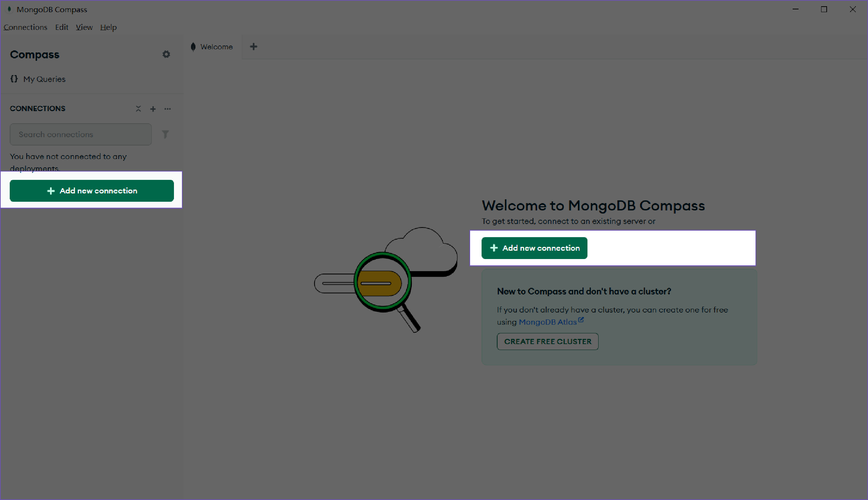This screenshot has width=868, height=500.
Task: Maximize the MongoDB Compass window
Action: (824, 9)
